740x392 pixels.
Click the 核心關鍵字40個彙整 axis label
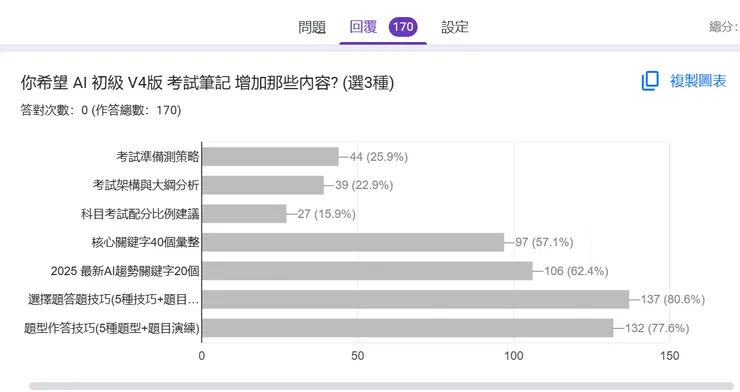pos(145,242)
